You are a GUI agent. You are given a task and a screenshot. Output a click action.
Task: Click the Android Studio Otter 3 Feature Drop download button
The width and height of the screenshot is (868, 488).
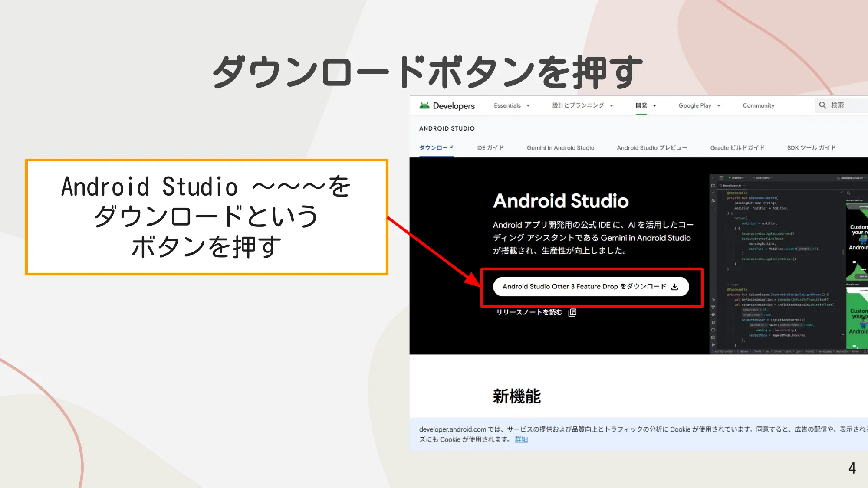point(590,286)
